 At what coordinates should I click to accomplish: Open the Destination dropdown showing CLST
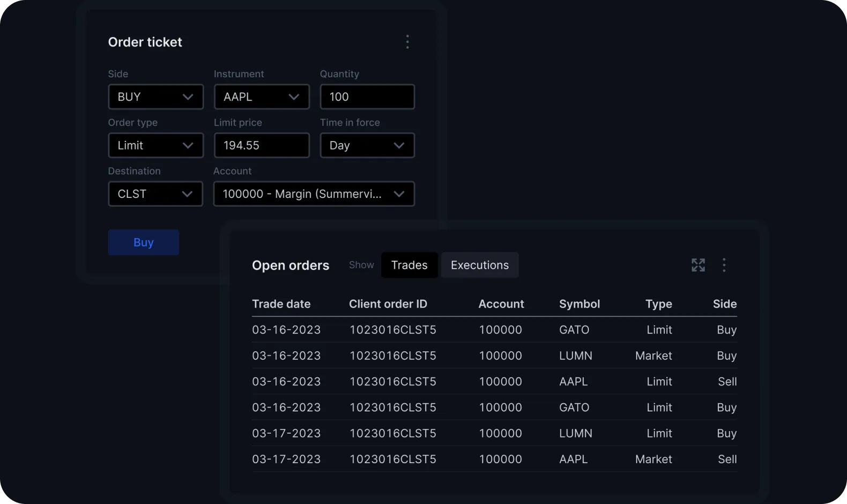pyautogui.click(x=155, y=194)
